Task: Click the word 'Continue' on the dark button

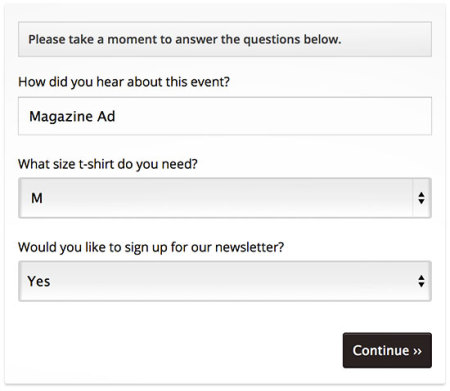Action: coord(381,350)
